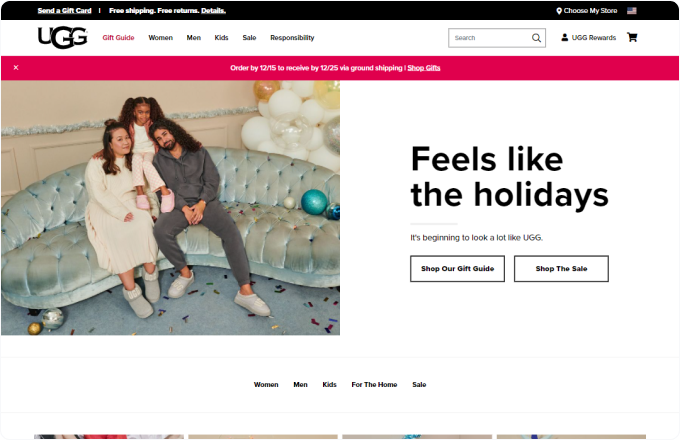The width and height of the screenshot is (680, 440).
Task: Open the Gift Guide menu
Action: pyautogui.click(x=118, y=38)
